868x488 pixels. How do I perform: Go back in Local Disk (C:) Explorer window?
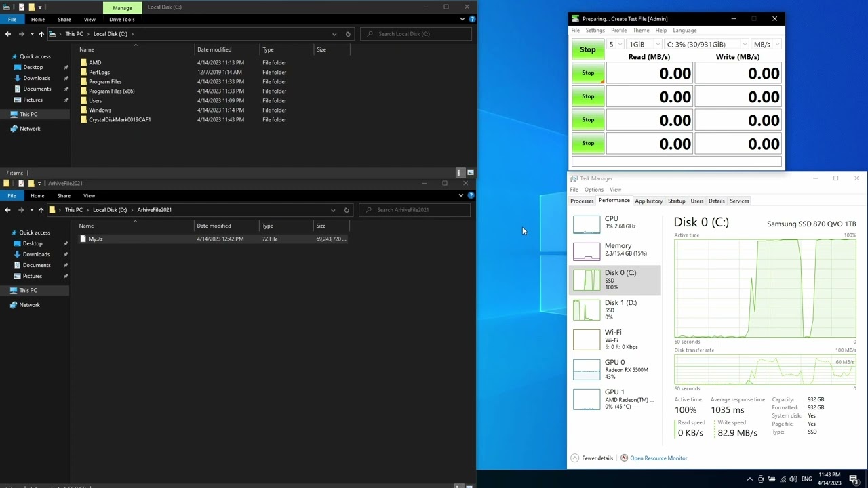[x=8, y=34]
